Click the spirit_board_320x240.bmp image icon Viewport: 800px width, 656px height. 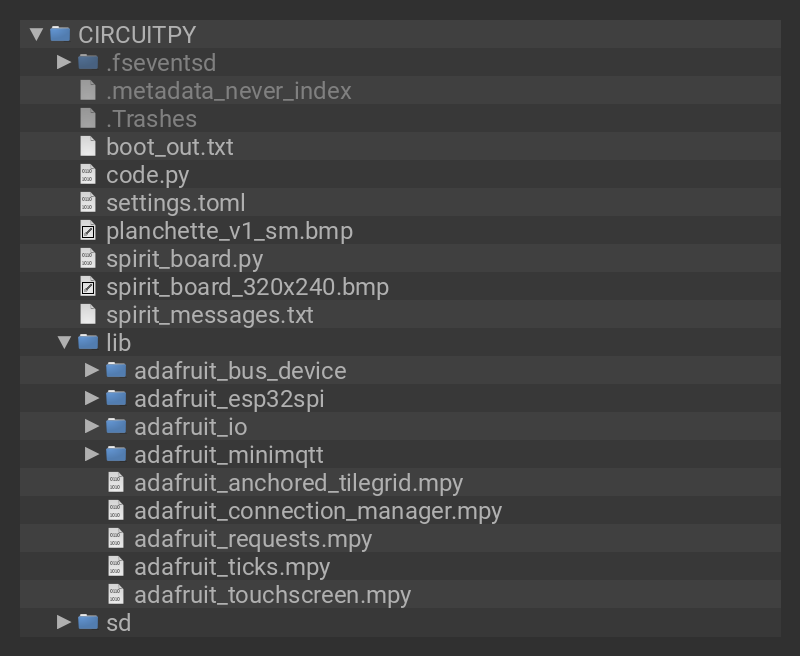tap(88, 287)
